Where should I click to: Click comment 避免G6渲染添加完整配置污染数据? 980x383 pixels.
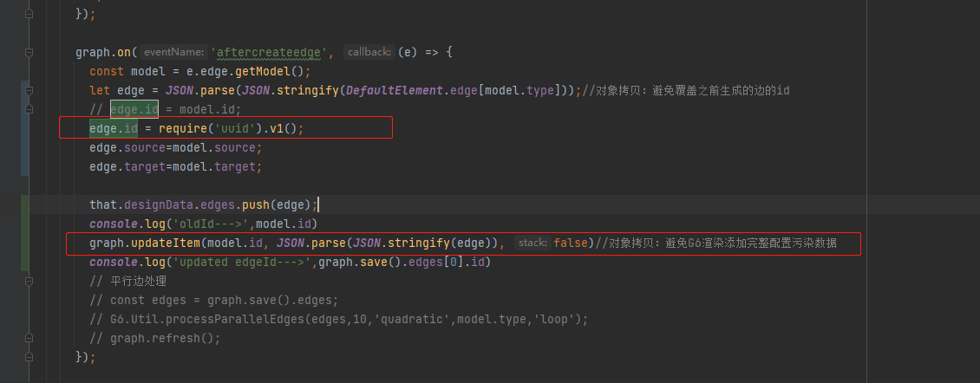point(751,243)
